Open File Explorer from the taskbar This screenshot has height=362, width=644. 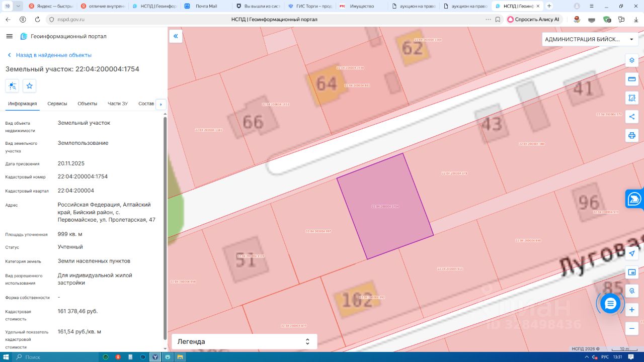click(x=180, y=357)
